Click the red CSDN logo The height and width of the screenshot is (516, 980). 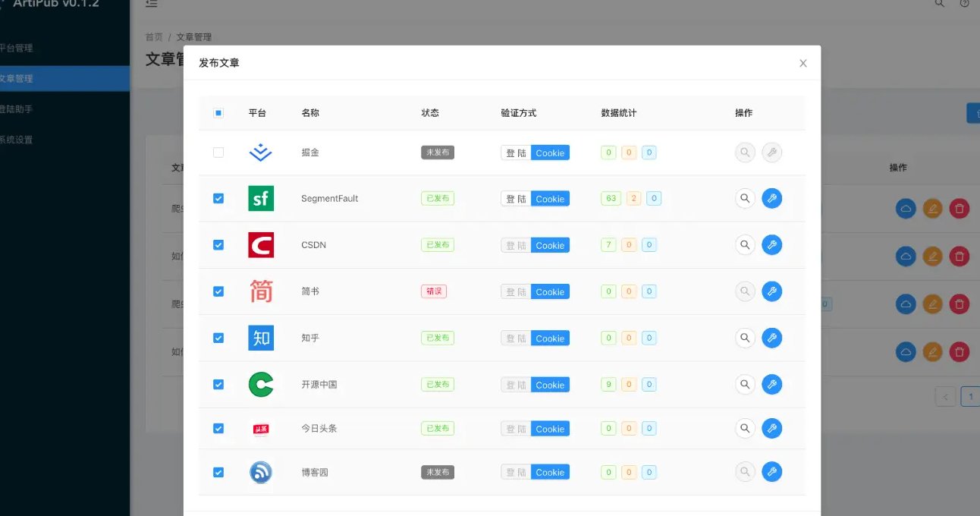[x=261, y=245]
